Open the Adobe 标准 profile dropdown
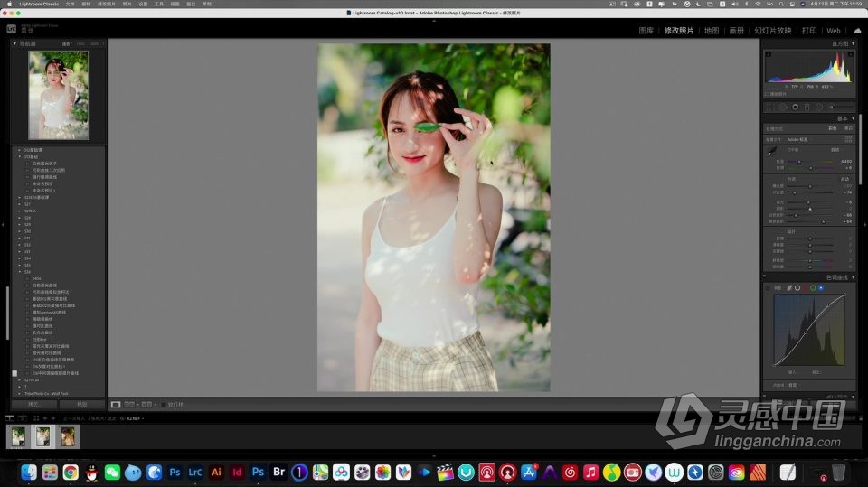Image resolution: width=868 pixels, height=487 pixels. coord(797,139)
